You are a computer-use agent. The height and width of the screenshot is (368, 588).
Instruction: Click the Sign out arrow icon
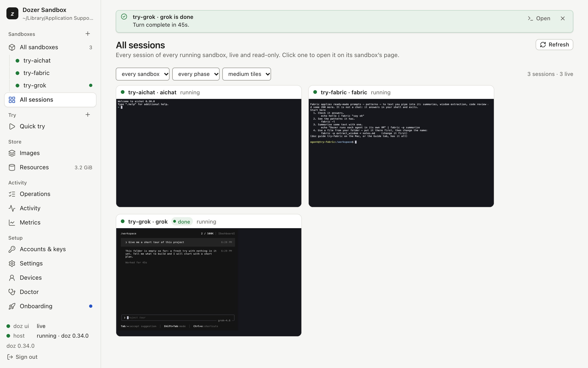click(x=10, y=357)
